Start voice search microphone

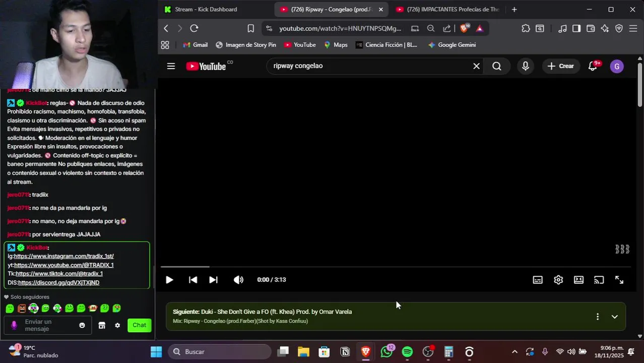click(x=526, y=66)
